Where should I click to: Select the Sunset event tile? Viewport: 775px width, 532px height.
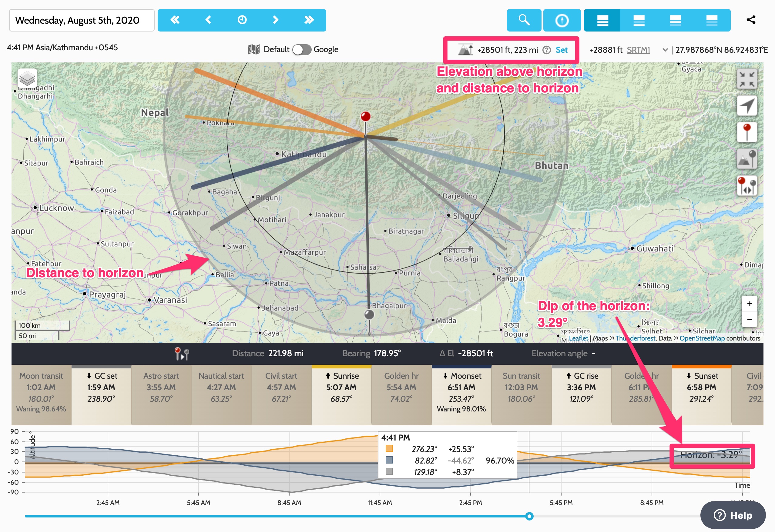point(701,395)
